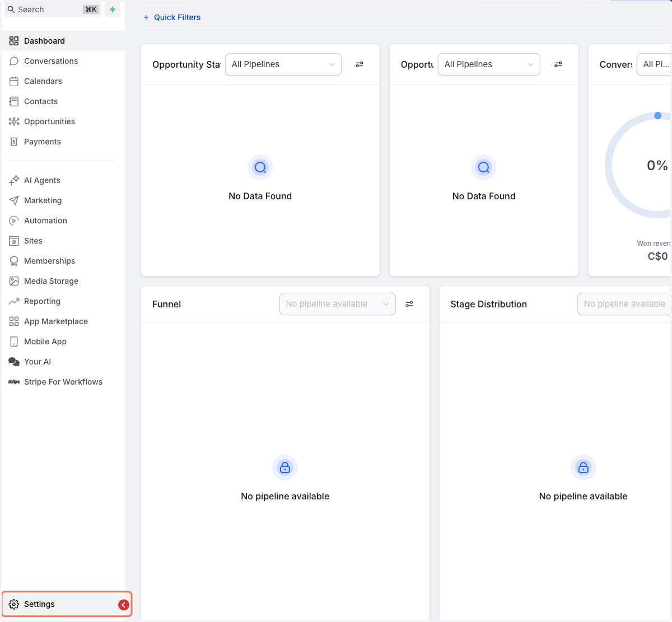The width and height of the screenshot is (672, 622).
Task: Select Reporting in the sidebar menu
Action: 63,301
